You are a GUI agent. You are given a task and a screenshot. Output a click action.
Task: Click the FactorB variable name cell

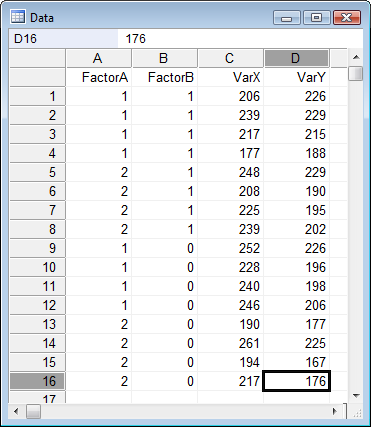tap(165, 77)
